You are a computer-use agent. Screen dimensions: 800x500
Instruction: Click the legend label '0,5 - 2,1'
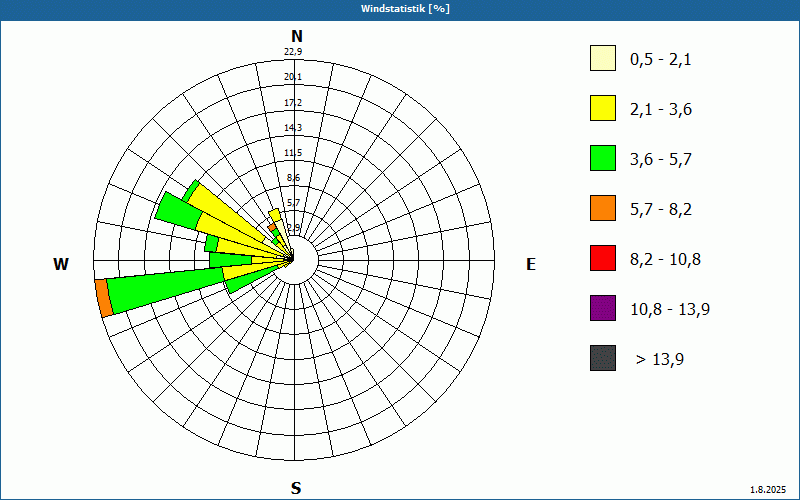point(661,60)
